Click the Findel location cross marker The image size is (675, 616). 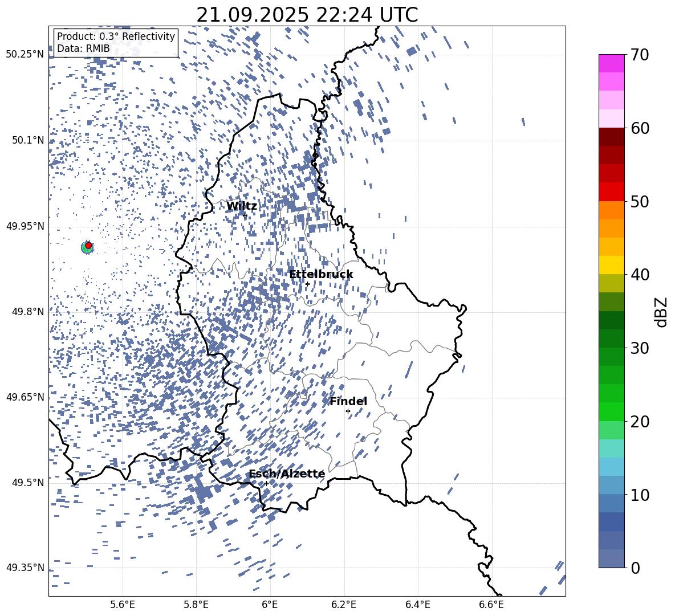coord(348,411)
